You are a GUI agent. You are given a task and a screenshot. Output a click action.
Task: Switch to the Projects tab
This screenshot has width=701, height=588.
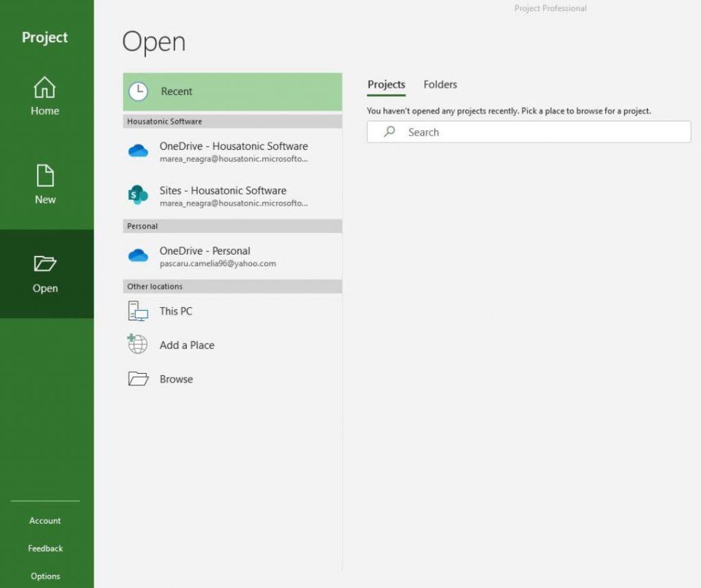386,84
